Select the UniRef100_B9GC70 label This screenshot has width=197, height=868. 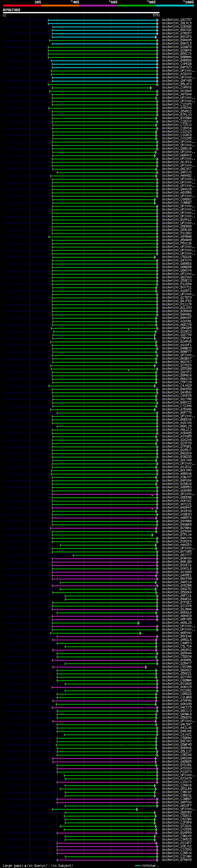tap(177, 54)
